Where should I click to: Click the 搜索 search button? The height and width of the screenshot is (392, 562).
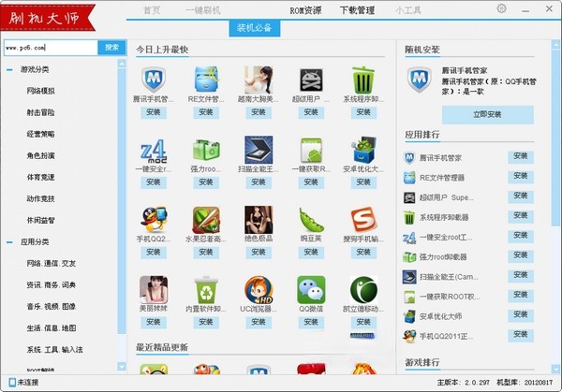point(111,48)
